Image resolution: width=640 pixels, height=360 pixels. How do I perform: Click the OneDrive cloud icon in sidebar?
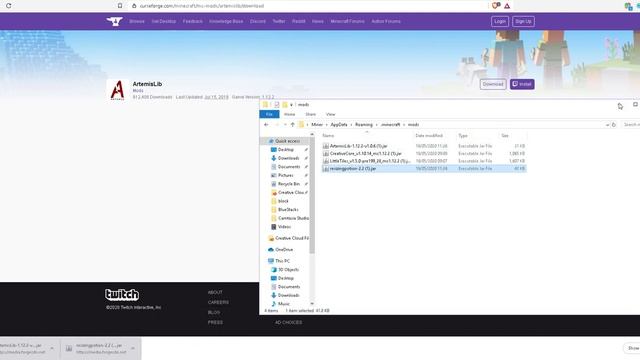pos(271,249)
